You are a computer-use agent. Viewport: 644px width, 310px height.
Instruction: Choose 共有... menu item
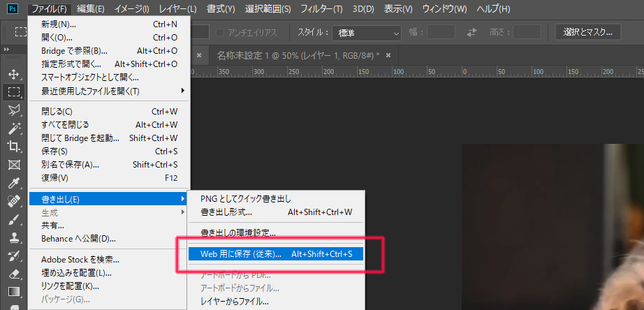click(109, 226)
